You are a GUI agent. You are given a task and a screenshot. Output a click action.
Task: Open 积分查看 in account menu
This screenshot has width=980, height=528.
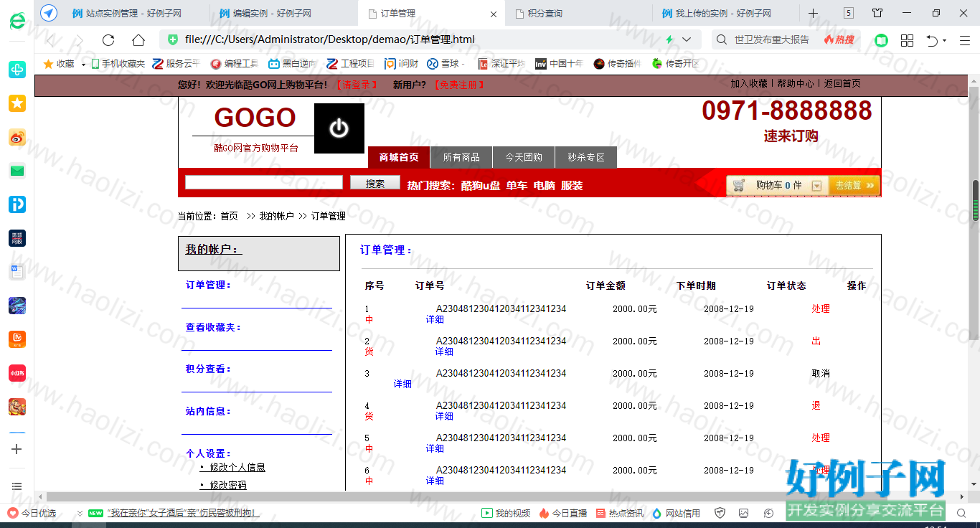pyautogui.click(x=208, y=369)
